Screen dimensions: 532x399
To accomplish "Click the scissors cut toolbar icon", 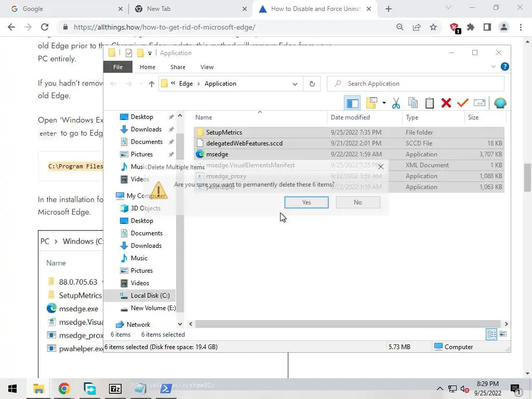I will (x=396, y=103).
